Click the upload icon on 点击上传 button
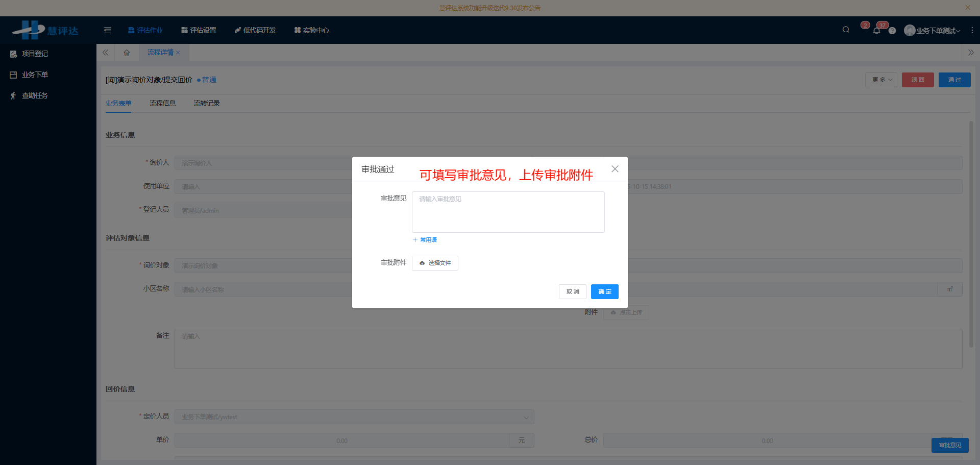980x465 pixels. (x=614, y=312)
